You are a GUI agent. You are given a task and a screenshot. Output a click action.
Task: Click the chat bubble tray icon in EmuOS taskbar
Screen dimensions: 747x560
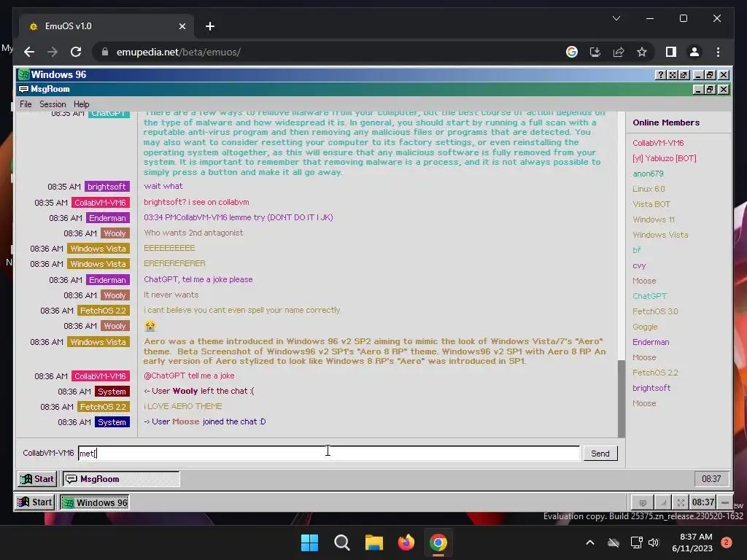click(x=643, y=502)
